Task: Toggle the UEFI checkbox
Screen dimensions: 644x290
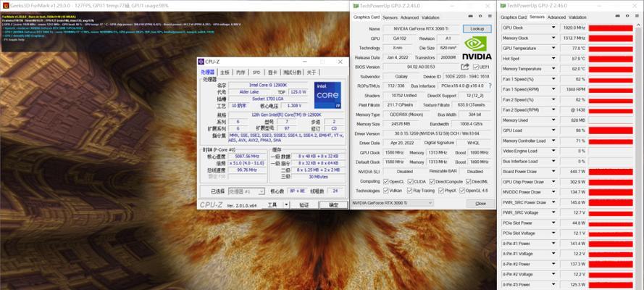Action: [476, 67]
